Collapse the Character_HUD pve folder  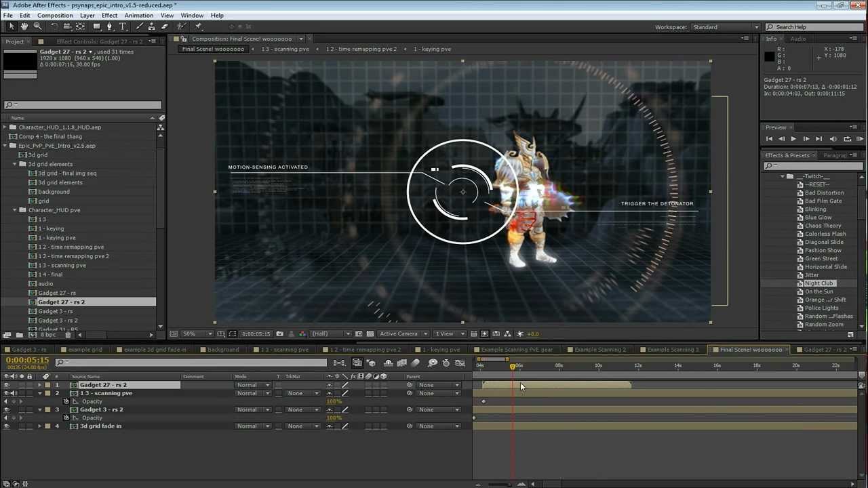pyautogui.click(x=15, y=210)
